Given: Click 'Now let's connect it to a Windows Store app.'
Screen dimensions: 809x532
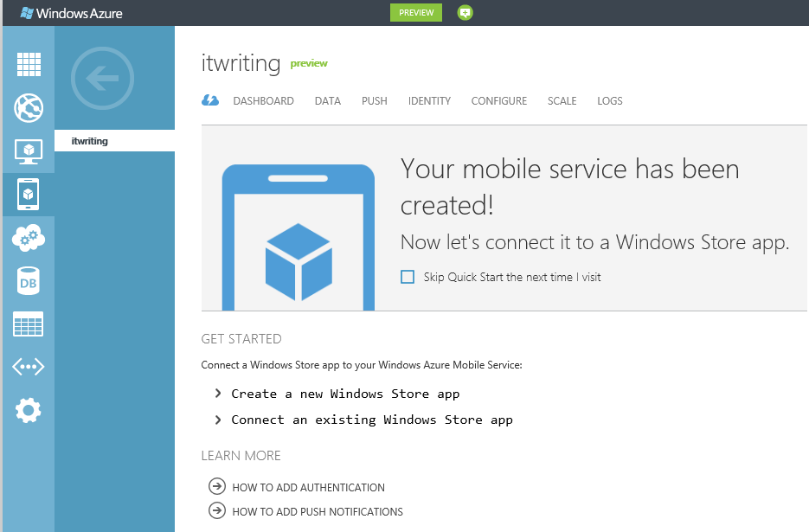Looking at the screenshot, I should pos(595,242).
